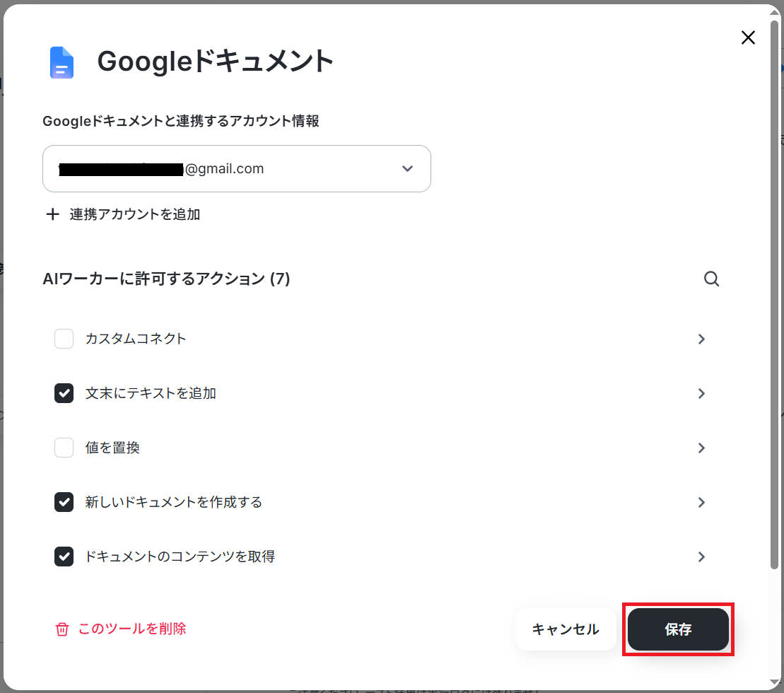This screenshot has height=693, width=784.
Task: Click the 新しいドキュメントを作成する label text
Action: [x=173, y=503]
